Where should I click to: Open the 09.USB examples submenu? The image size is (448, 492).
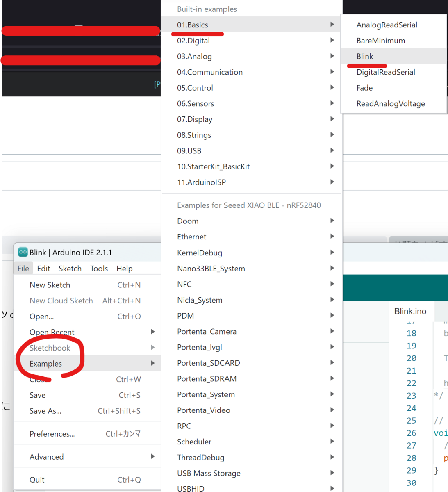(251, 151)
